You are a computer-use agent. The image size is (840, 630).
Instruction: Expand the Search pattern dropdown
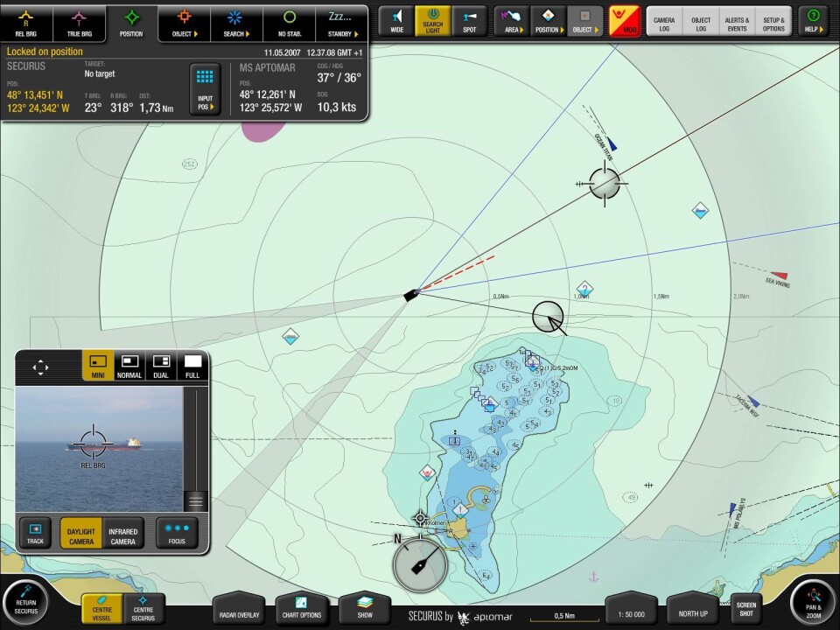point(234,23)
